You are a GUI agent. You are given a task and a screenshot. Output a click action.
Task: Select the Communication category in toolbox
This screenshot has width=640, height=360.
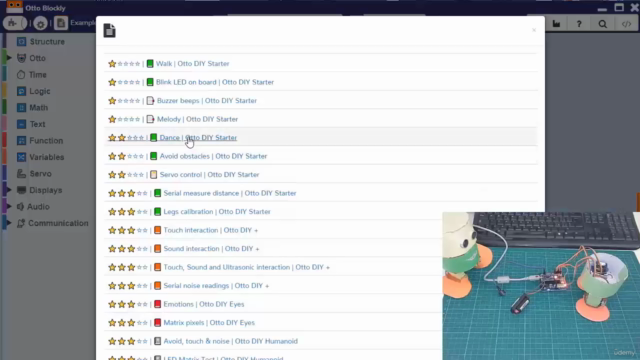coord(58,223)
